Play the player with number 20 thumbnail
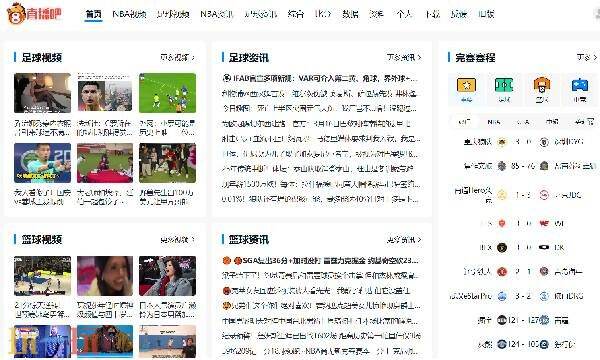Screen dimensions: 600x360 [x=42, y=163]
